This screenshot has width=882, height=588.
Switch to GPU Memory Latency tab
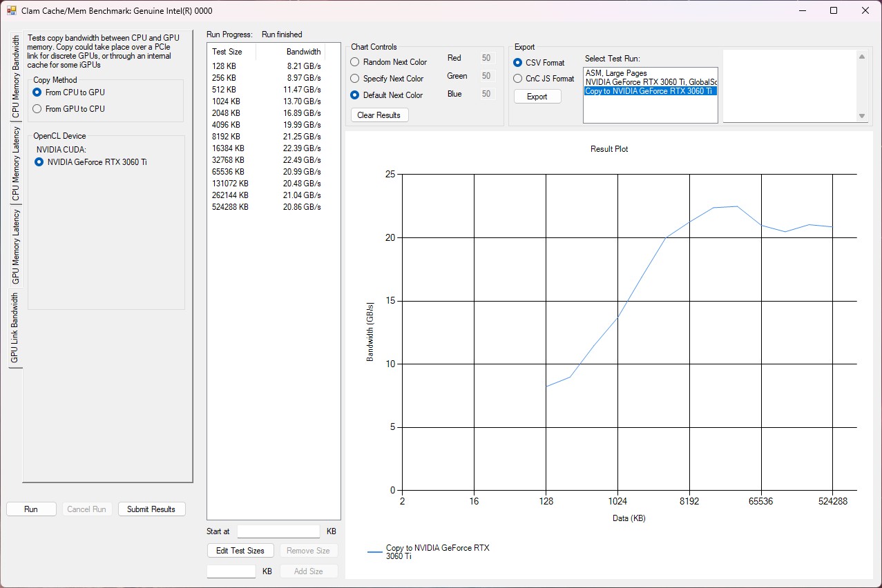tap(16, 247)
